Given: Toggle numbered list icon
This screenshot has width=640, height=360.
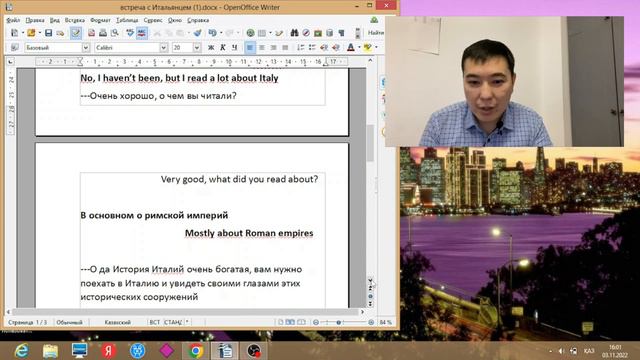Looking at the screenshot, I should [301, 48].
